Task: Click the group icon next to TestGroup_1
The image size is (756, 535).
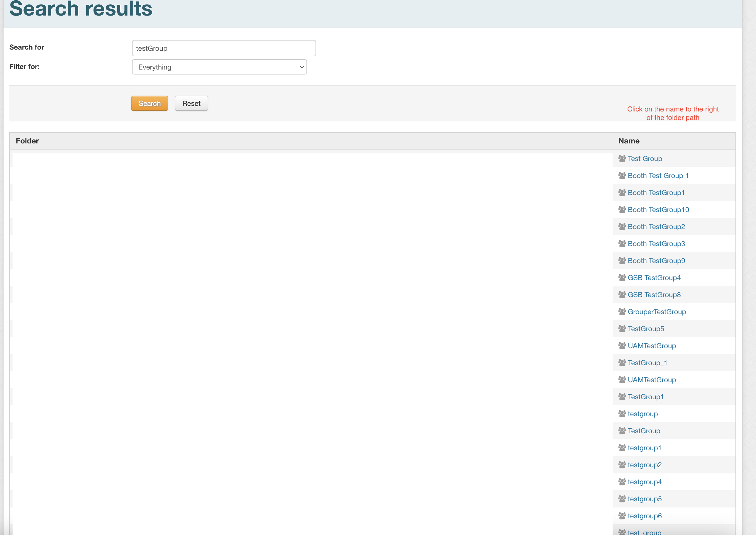Action: point(622,363)
